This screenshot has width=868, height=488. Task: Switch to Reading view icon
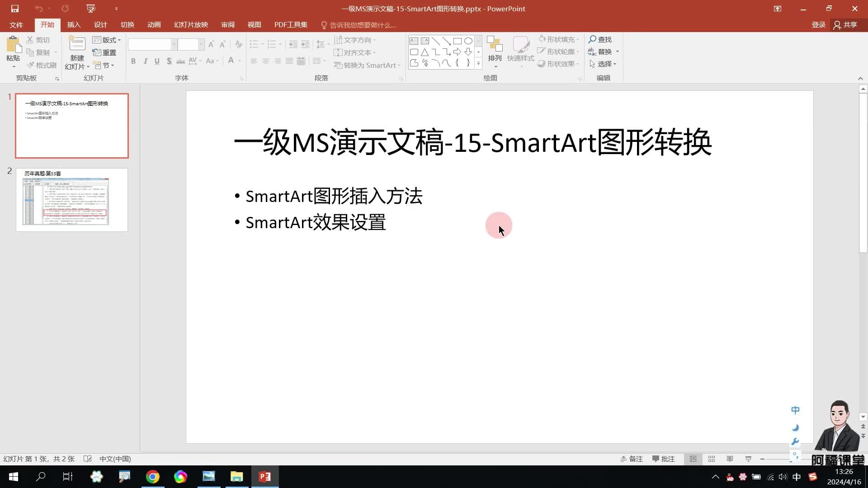730,459
